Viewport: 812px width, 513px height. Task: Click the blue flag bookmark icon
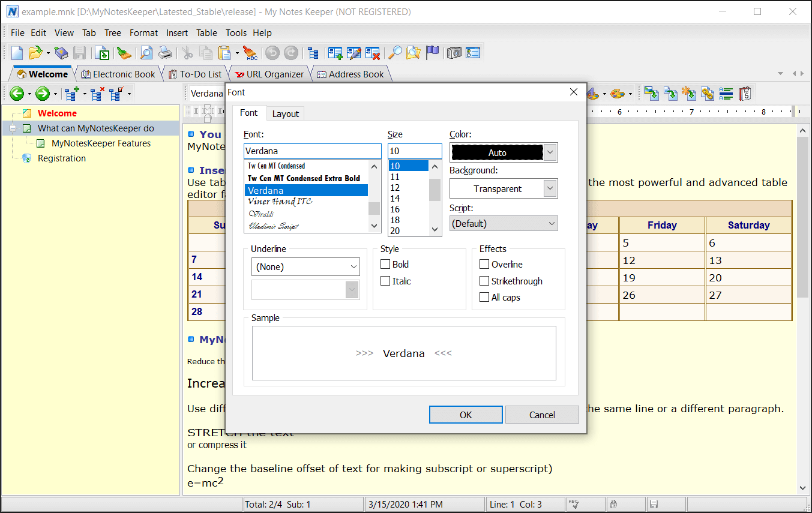(432, 53)
